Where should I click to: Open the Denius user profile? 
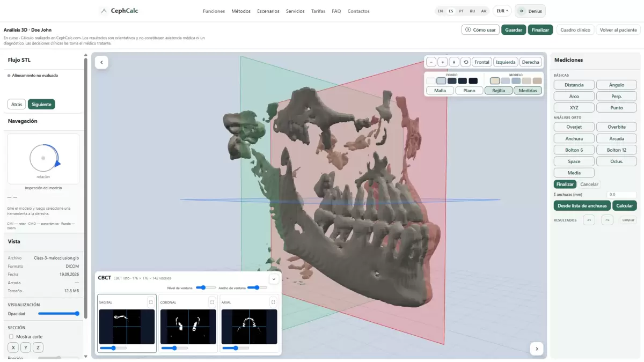coord(530,11)
